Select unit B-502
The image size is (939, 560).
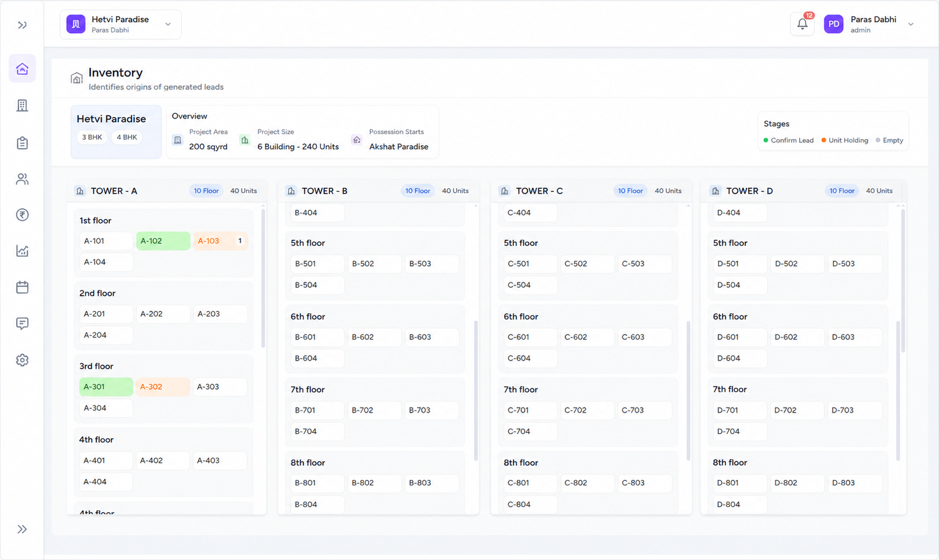pyautogui.click(x=375, y=264)
